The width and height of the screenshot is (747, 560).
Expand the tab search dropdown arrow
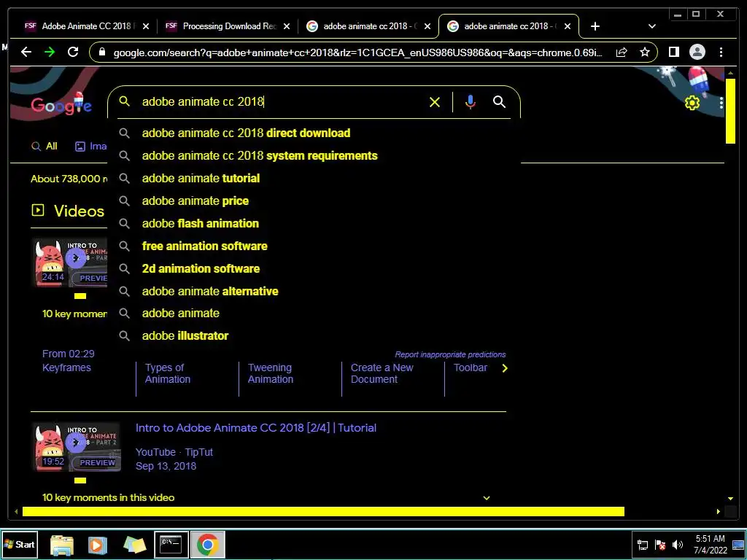pos(652,26)
